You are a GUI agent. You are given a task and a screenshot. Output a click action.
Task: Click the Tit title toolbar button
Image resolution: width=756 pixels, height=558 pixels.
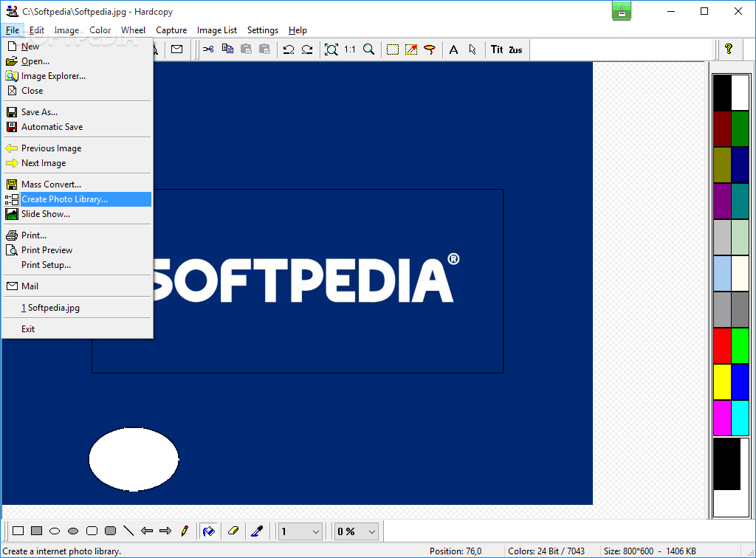click(x=497, y=49)
